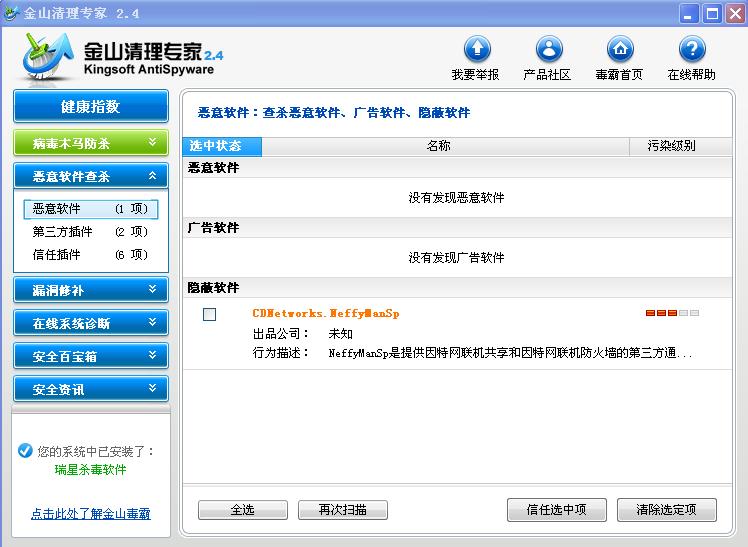
Task: Click the title bar app icon
Action: pos(11,13)
